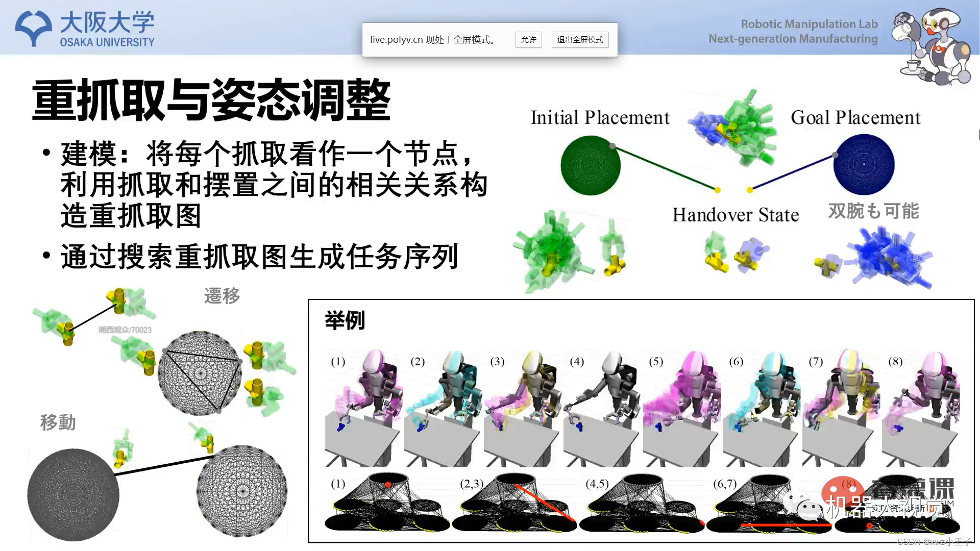Image resolution: width=980 pixels, height=551 pixels.
Task: Click the meshed circle below 遷移 label
Action: point(200,373)
